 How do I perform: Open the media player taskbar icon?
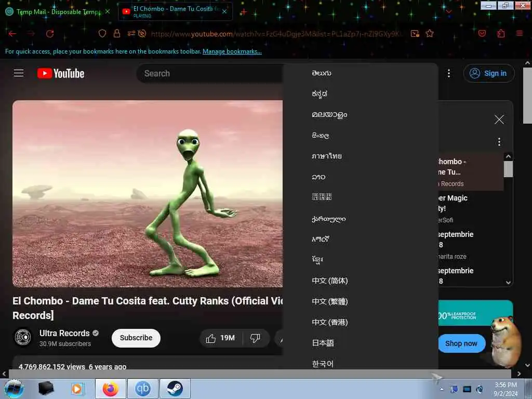(77, 389)
